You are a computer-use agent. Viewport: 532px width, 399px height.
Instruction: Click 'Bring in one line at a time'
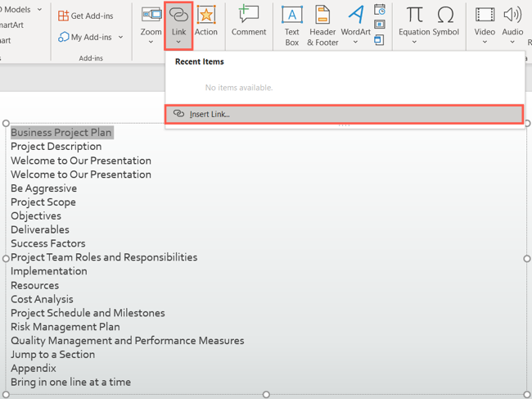tap(71, 382)
